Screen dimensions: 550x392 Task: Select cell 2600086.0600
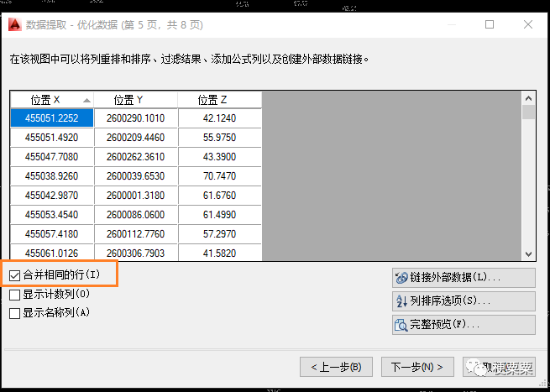click(x=136, y=215)
